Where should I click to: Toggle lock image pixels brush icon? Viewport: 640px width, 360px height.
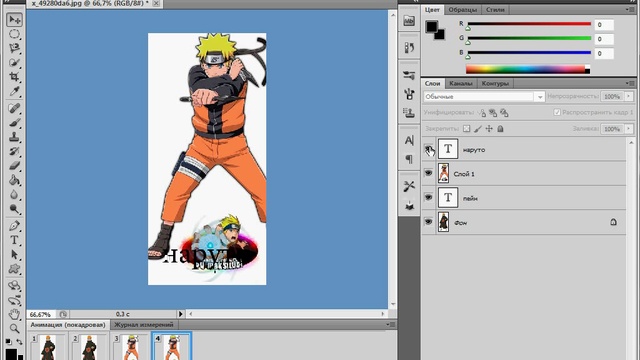click(x=478, y=129)
